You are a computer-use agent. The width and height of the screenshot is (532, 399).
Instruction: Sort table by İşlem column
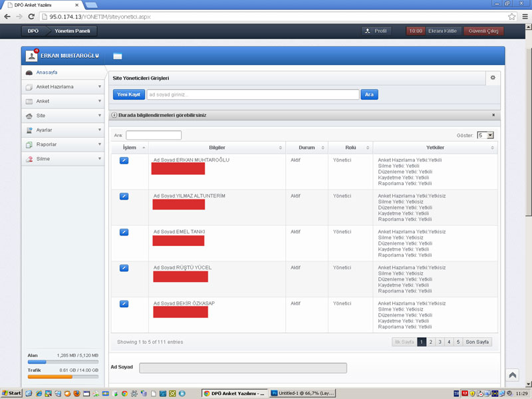130,148
